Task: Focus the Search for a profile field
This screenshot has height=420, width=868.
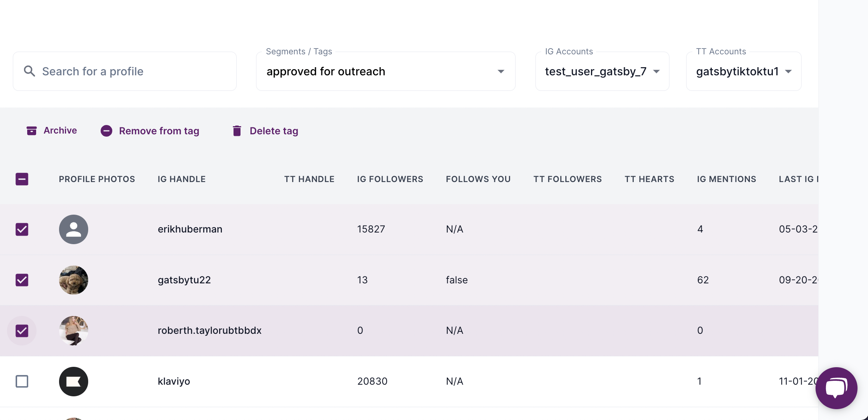Action: (125, 71)
